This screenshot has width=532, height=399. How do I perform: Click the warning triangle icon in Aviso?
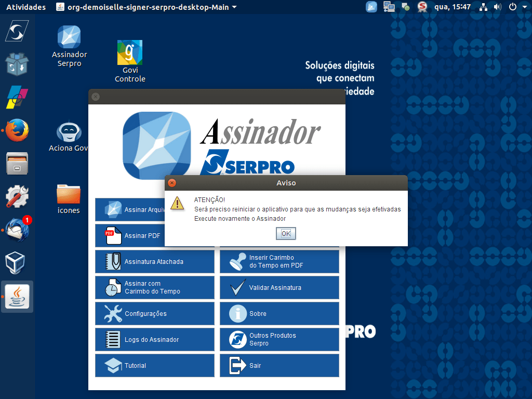point(177,203)
